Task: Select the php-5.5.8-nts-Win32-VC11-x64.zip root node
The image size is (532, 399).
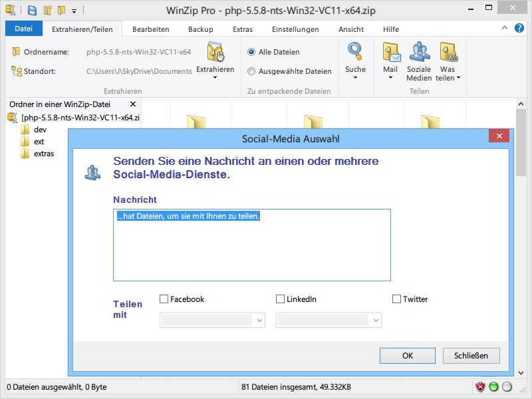Action: coord(80,118)
